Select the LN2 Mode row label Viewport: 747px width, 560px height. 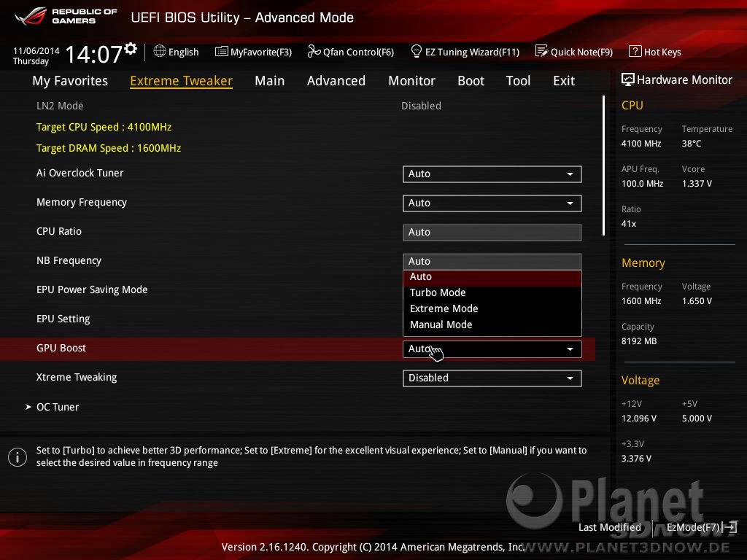pyautogui.click(x=60, y=106)
